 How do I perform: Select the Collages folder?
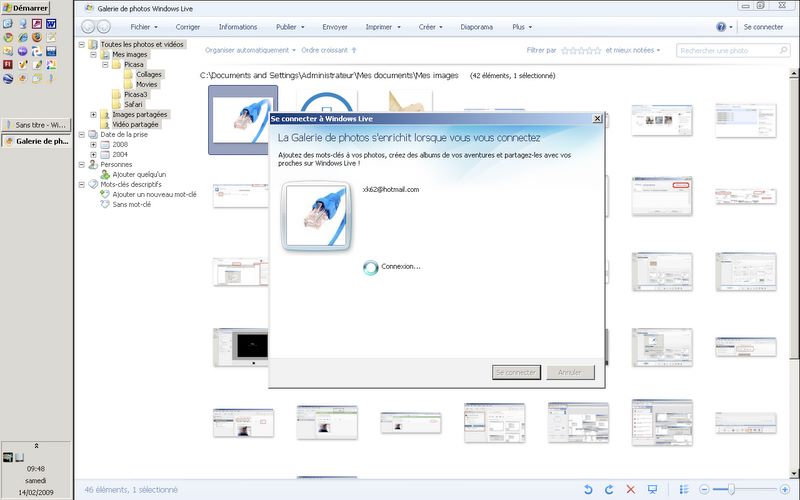click(148, 74)
